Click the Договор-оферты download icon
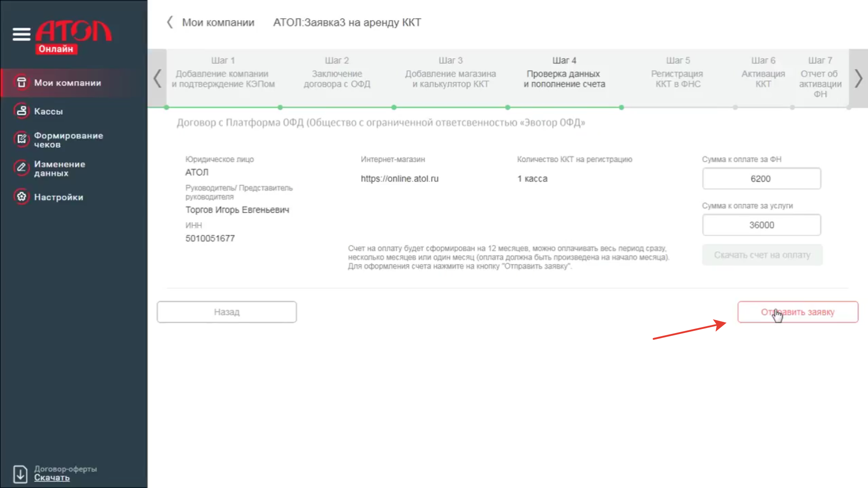This screenshot has height=488, width=868. 20,474
